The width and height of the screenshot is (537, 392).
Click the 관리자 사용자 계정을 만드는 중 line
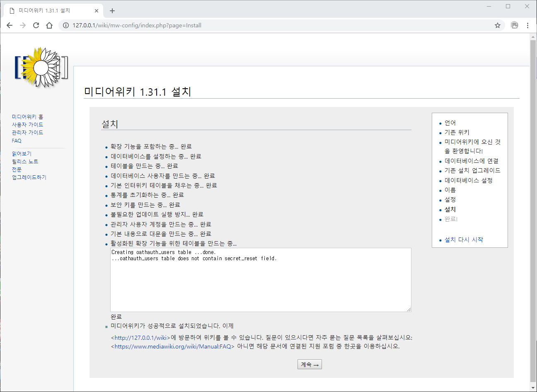tap(161, 224)
